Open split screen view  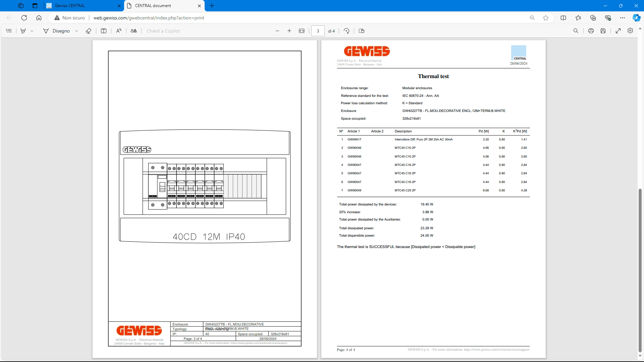tap(563, 18)
